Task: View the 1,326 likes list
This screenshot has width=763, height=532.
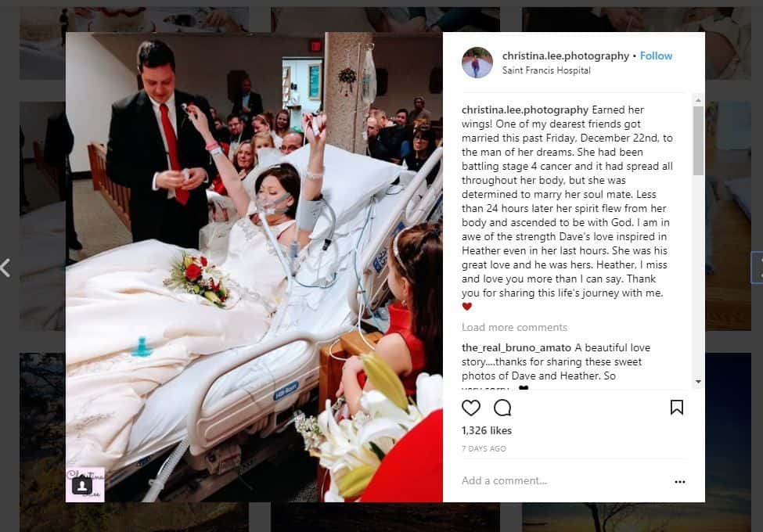Action: tap(487, 431)
